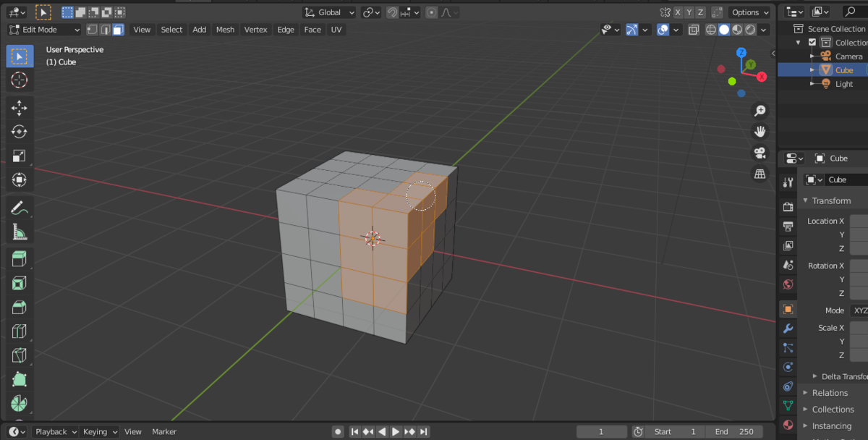Open the Tool properties tab
Viewport: 868px width, 440px height.
pos(788,182)
